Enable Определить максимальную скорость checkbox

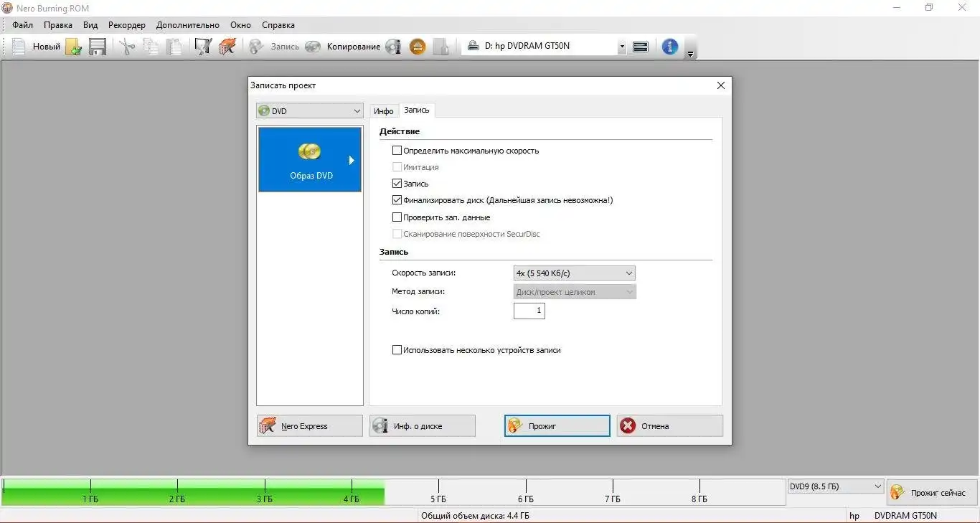(397, 151)
